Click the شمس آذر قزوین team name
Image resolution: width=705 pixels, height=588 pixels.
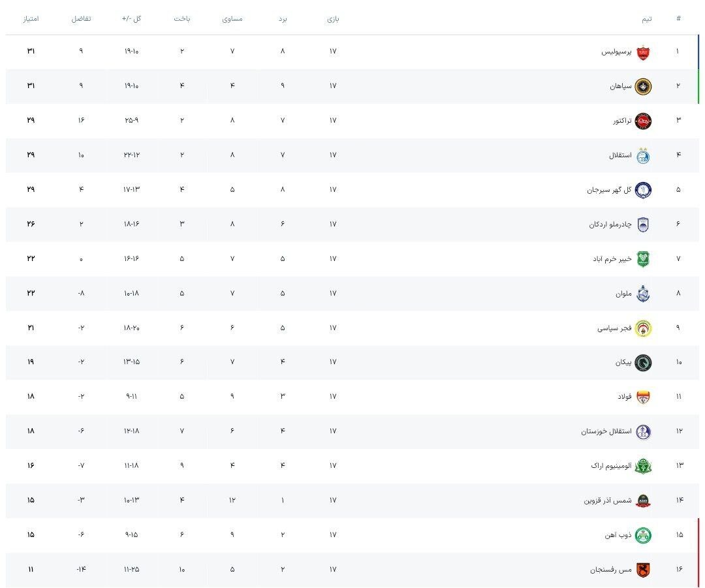click(x=608, y=501)
